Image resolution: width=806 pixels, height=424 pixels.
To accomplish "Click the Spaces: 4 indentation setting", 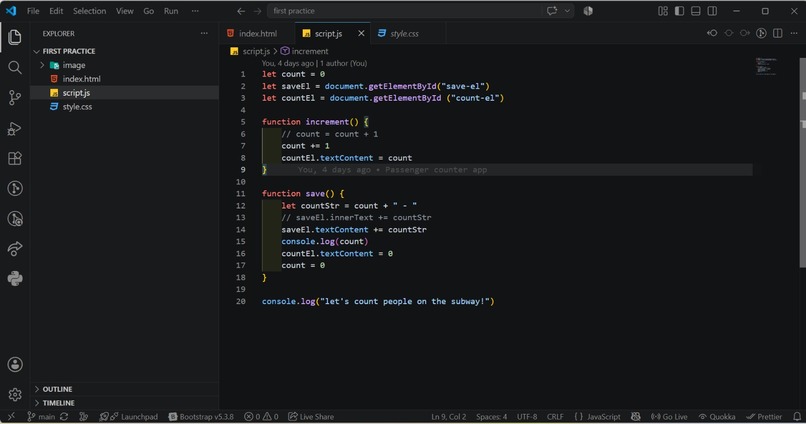I will 491,417.
